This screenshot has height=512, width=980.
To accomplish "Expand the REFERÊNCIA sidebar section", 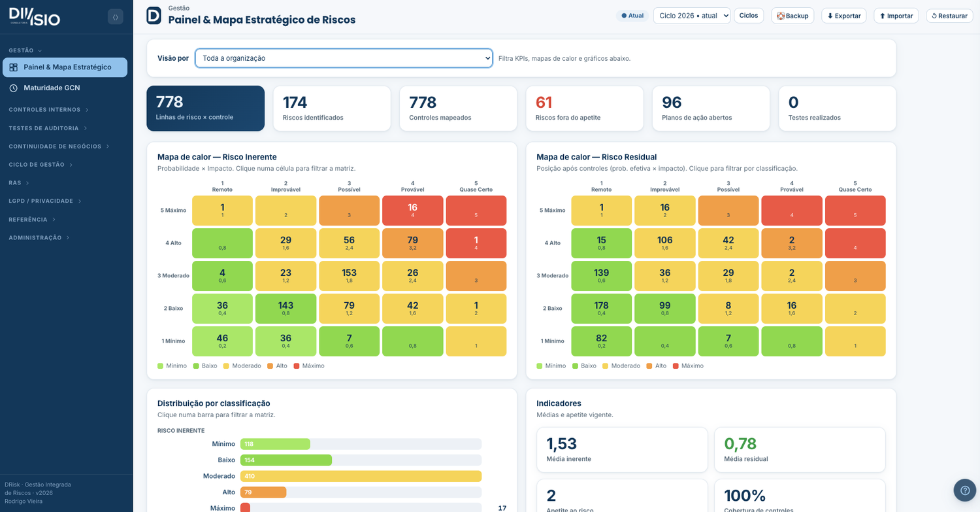I will [x=32, y=220].
